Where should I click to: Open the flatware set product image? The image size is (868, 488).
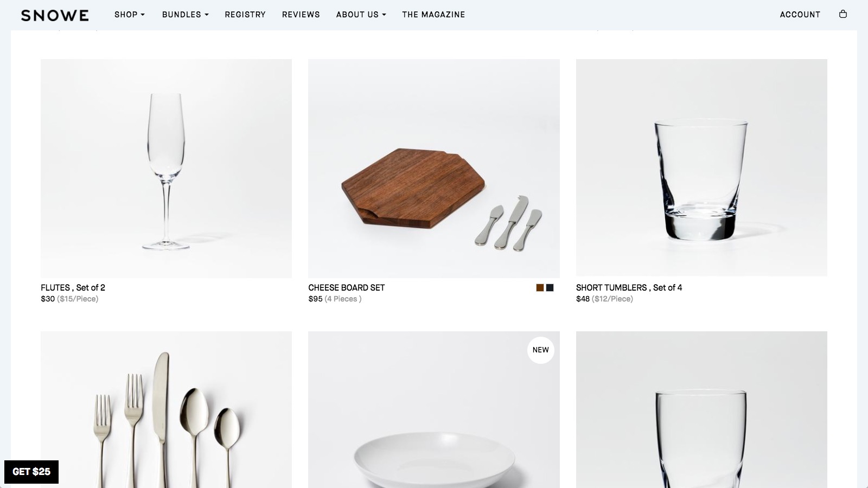(x=166, y=409)
